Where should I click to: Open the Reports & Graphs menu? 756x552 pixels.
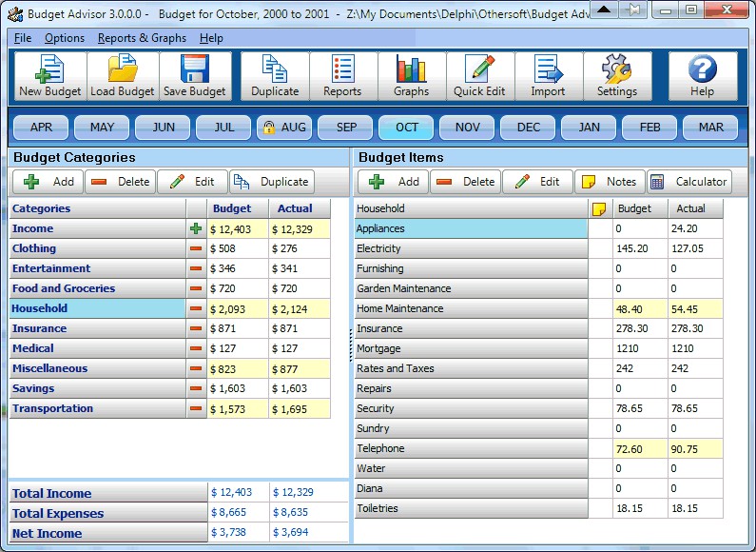click(x=142, y=38)
